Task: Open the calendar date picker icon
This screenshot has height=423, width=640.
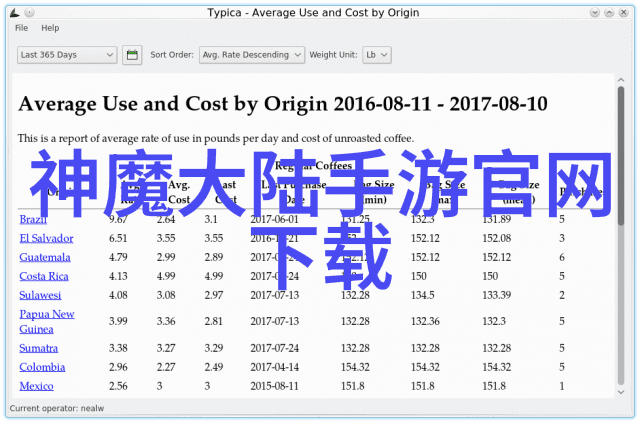Action: coord(132,55)
